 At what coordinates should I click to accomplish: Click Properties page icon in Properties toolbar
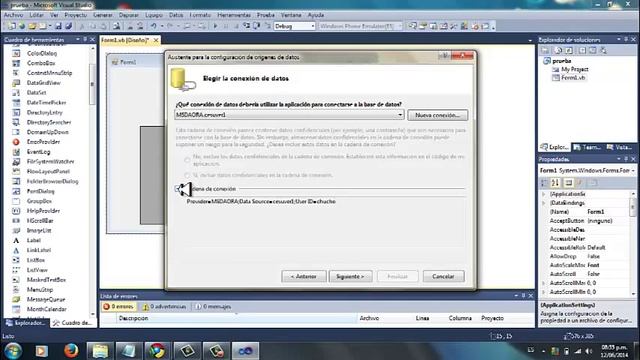coord(569,182)
